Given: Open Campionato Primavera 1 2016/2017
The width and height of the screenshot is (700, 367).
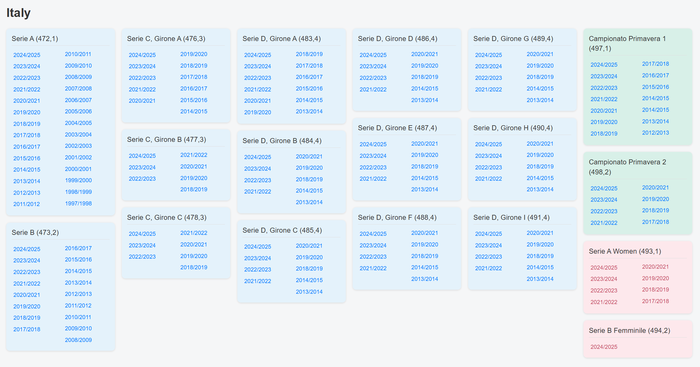Looking at the screenshot, I should pos(655,75).
